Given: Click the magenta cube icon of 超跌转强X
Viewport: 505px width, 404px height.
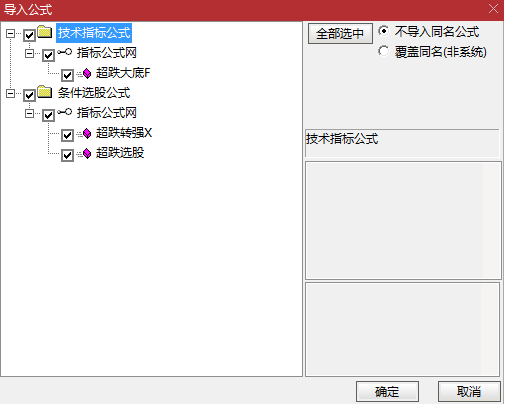Looking at the screenshot, I should [x=87, y=133].
